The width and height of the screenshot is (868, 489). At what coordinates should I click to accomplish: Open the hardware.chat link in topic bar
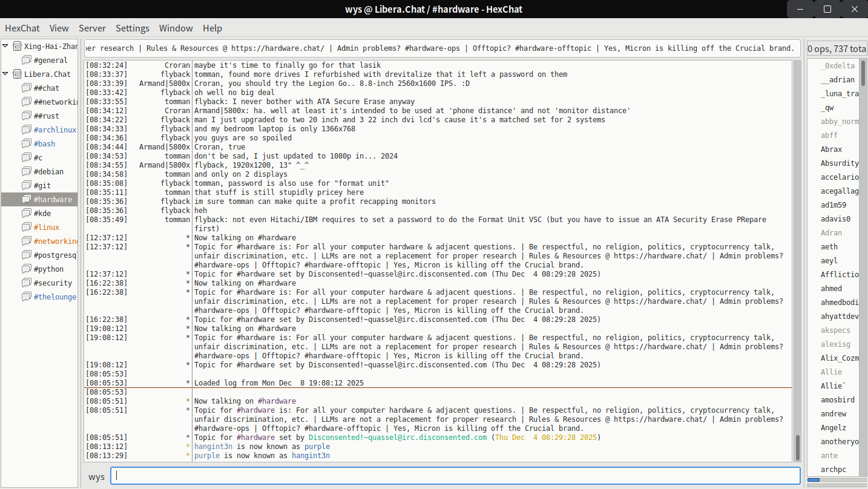pyautogui.click(x=278, y=48)
